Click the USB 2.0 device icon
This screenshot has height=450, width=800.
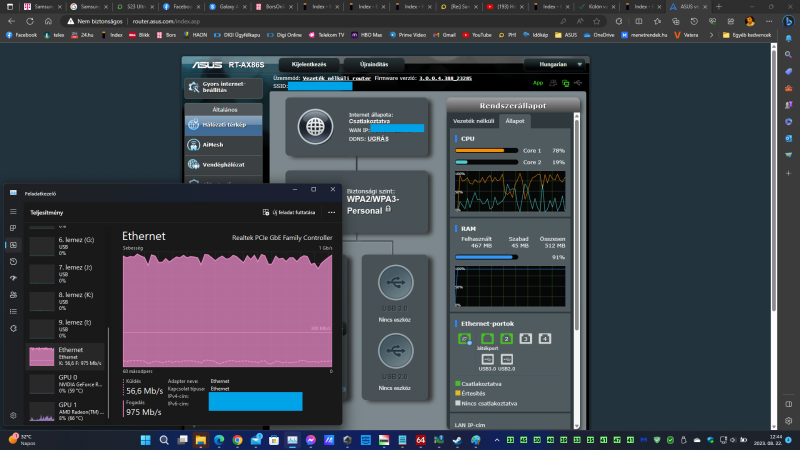[395, 351]
